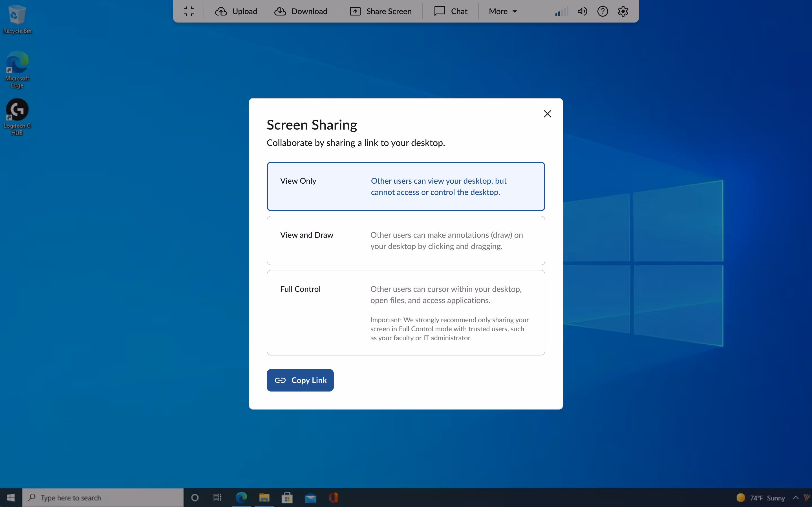This screenshot has width=812, height=507.
Task: Open the Start menu
Action: click(10, 498)
